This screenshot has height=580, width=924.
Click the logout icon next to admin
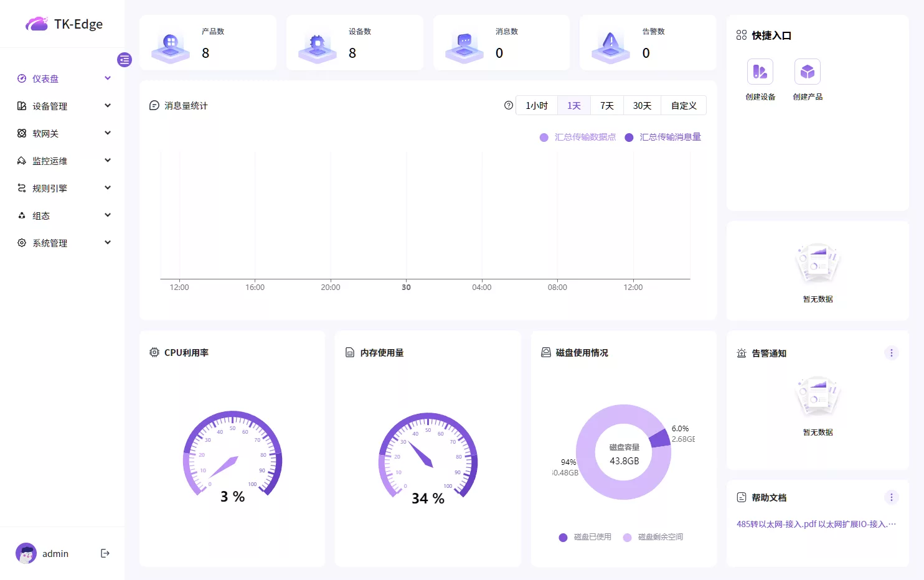click(105, 553)
